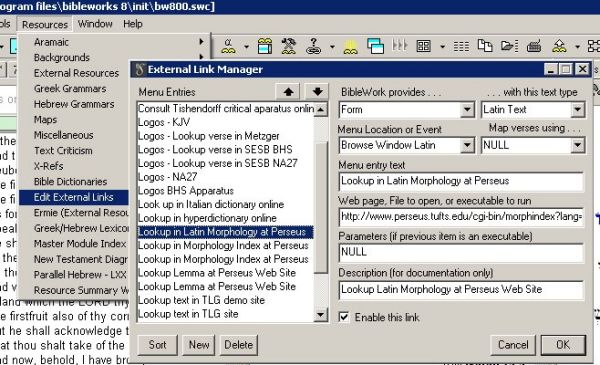Open dropdown arrow next to question mark icon
The height and width of the screenshot is (365, 600).
332,47
